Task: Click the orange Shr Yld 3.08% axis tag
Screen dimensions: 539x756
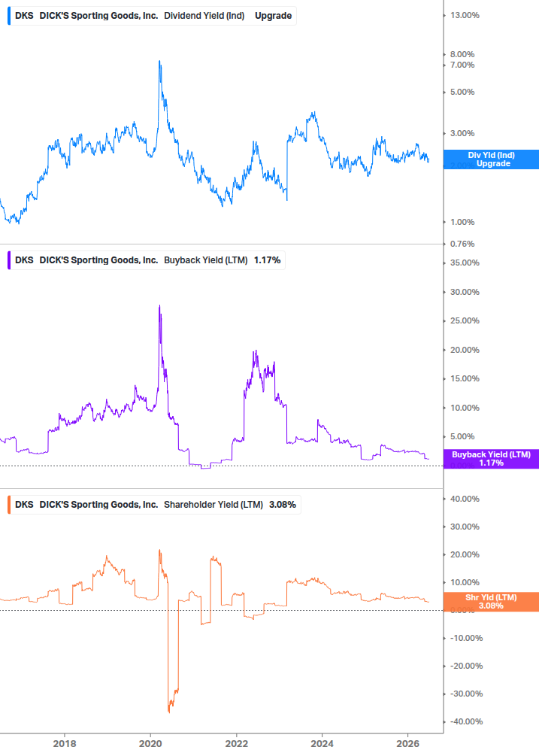Action: [x=491, y=602]
